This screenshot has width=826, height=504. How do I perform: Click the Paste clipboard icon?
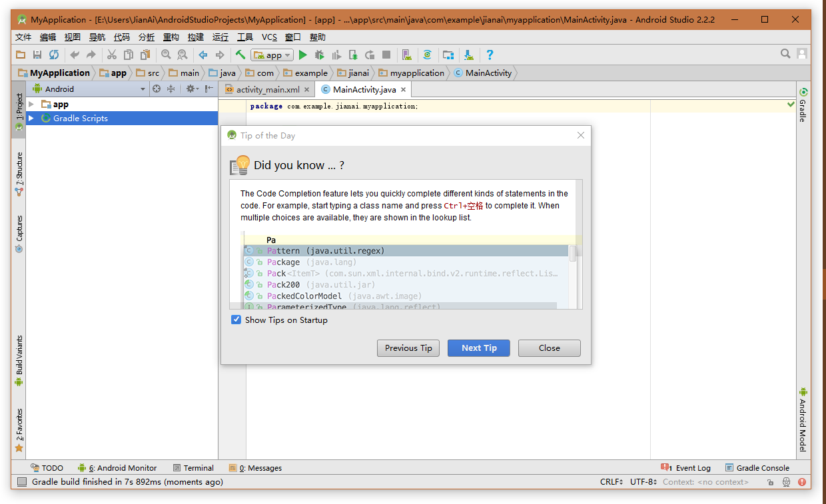tap(145, 55)
